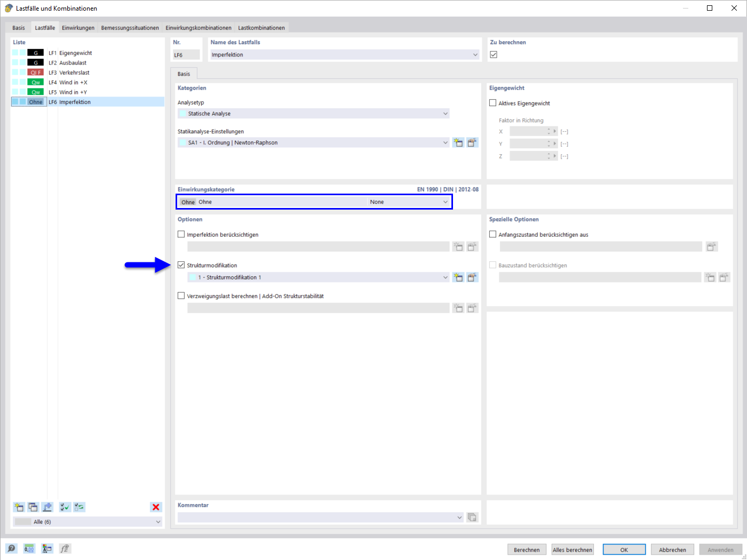The width and height of the screenshot is (747, 560).
Task: Click the Nr. field showing LF6
Action: (186, 54)
